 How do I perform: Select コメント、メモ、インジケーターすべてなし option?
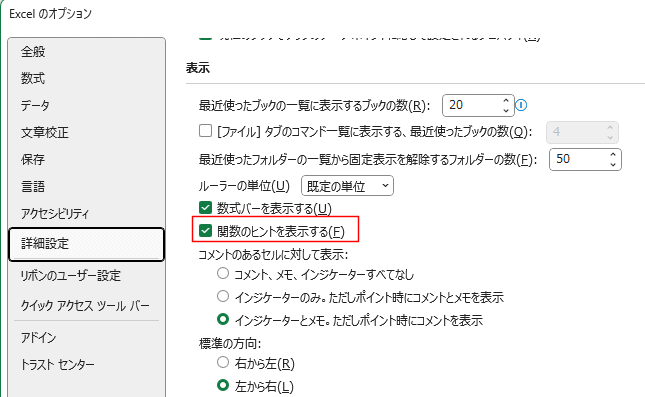tap(223, 273)
